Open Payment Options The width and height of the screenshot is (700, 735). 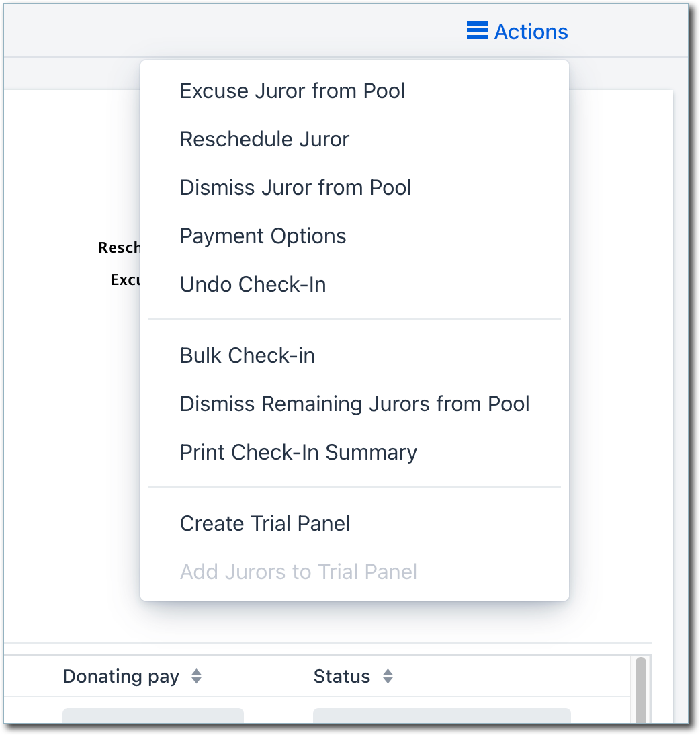[x=263, y=236]
